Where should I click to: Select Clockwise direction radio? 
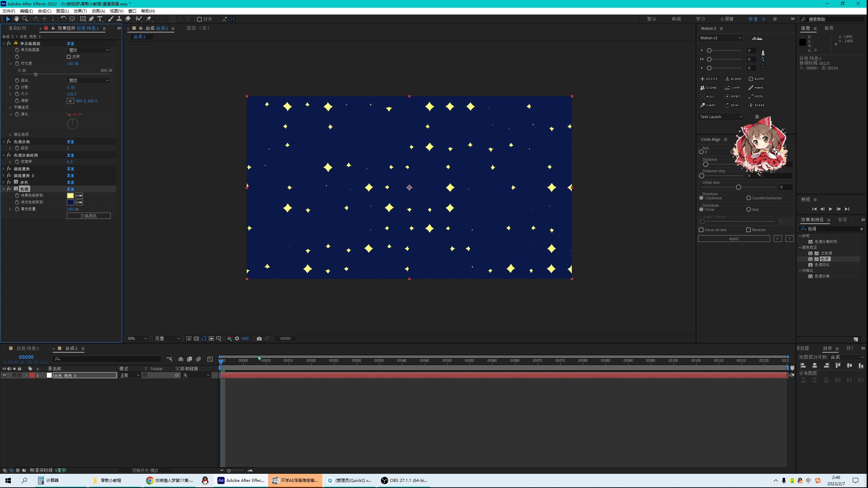tap(701, 198)
